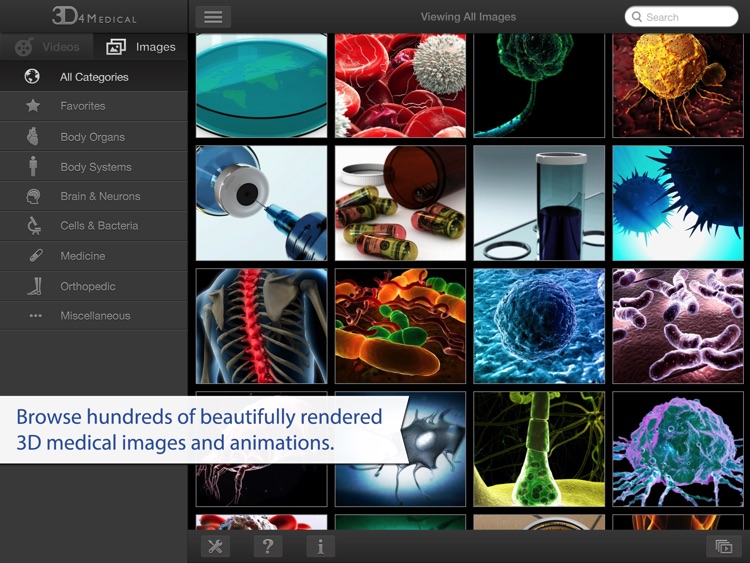Click the three dots Miscellaneous icon
This screenshot has width=750, height=563.
tap(35, 316)
